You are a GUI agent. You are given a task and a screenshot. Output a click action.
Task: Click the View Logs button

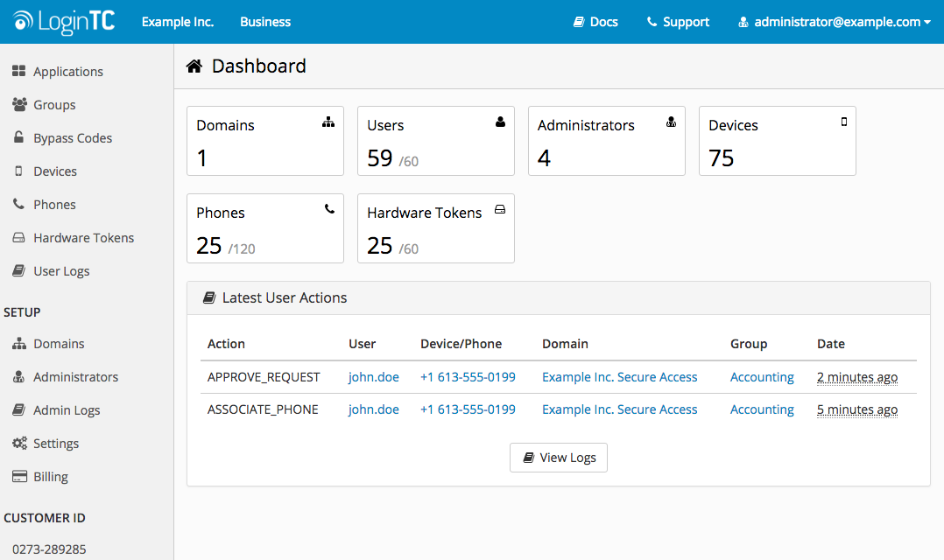coord(558,458)
